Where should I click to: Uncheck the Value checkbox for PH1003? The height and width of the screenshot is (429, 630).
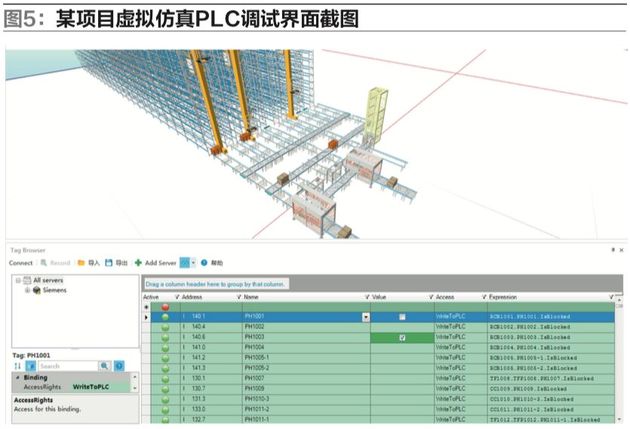(x=401, y=338)
